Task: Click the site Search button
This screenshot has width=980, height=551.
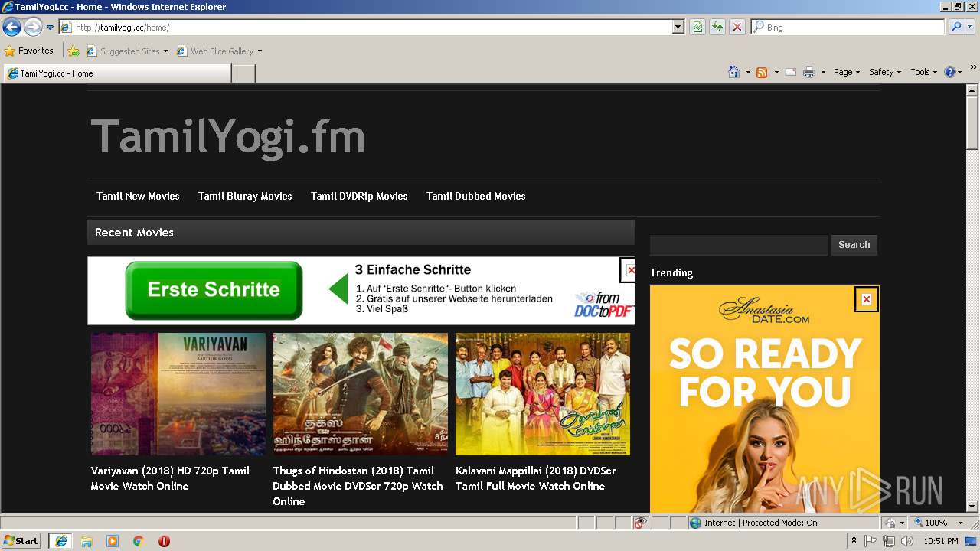Action: click(x=854, y=245)
